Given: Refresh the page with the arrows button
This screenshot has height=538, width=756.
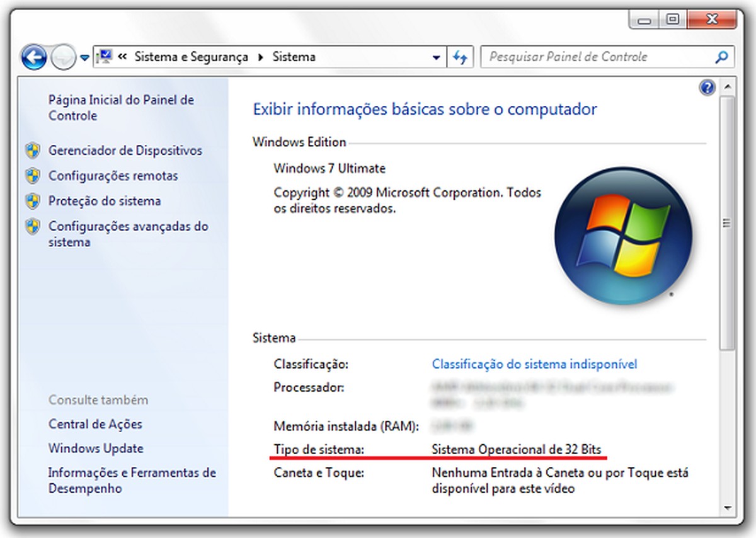Looking at the screenshot, I should tap(459, 57).
